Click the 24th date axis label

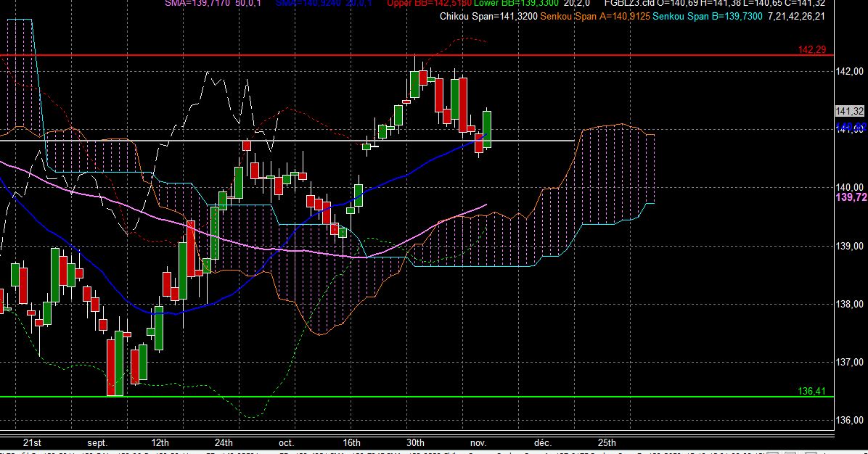[224, 442]
